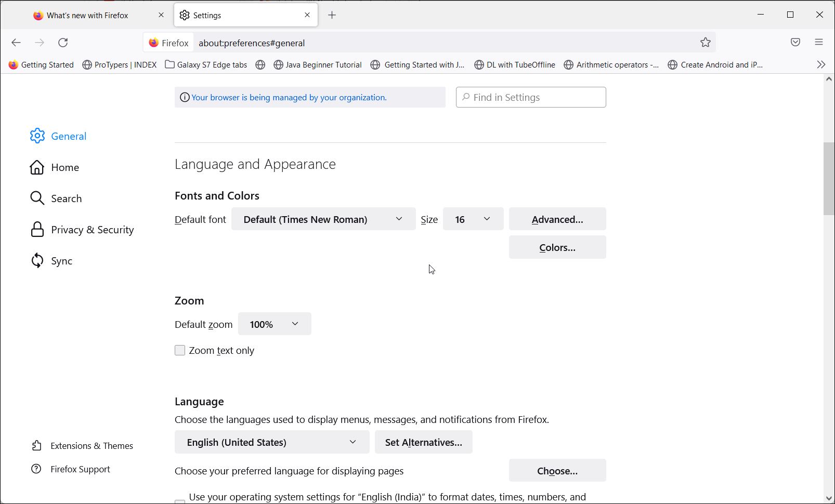Open the Create Android and iP... bookmark

(x=715, y=64)
